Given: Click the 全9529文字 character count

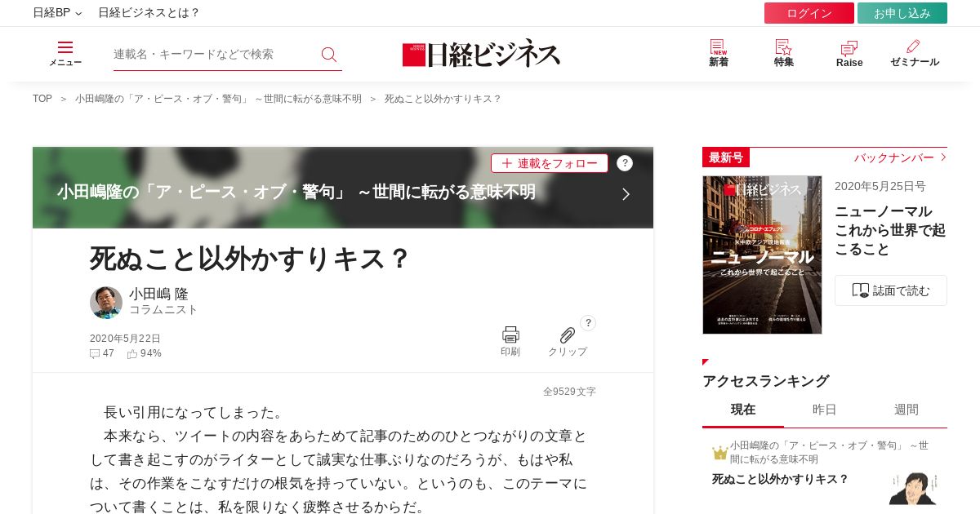Looking at the screenshot, I should tap(569, 392).
